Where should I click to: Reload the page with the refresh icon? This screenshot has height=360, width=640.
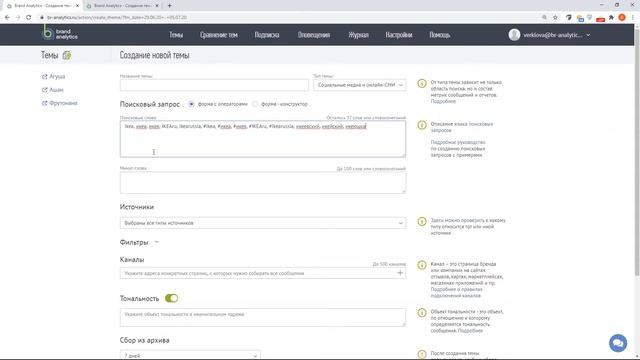click(x=29, y=18)
